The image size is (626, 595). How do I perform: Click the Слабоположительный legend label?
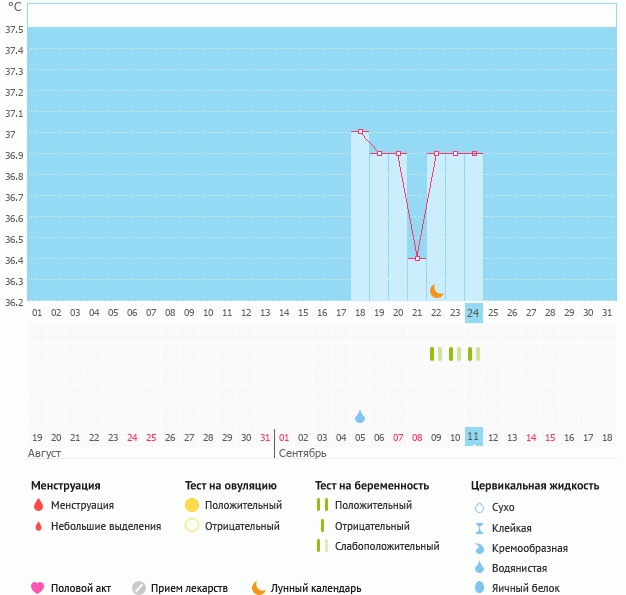pos(387,546)
